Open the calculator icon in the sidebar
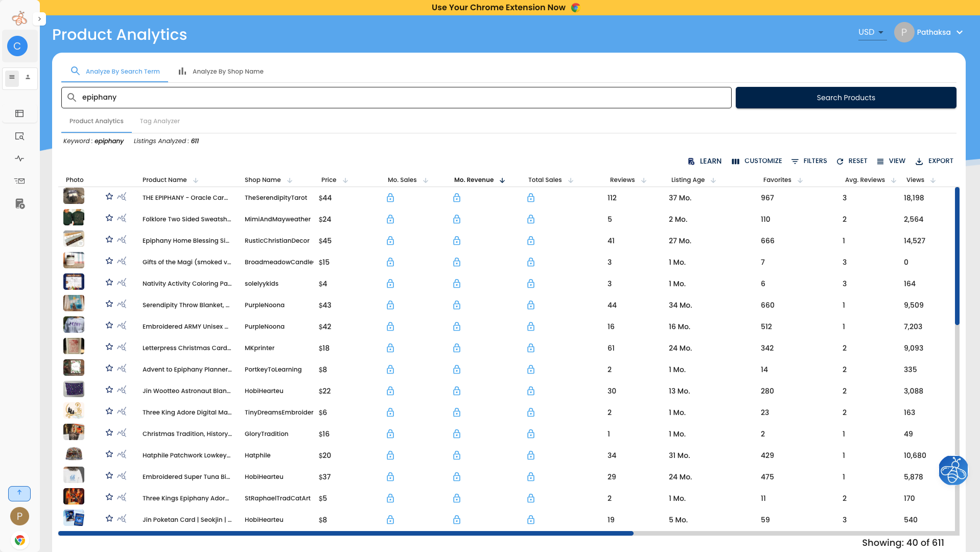This screenshot has width=980, height=552. pos(19,204)
